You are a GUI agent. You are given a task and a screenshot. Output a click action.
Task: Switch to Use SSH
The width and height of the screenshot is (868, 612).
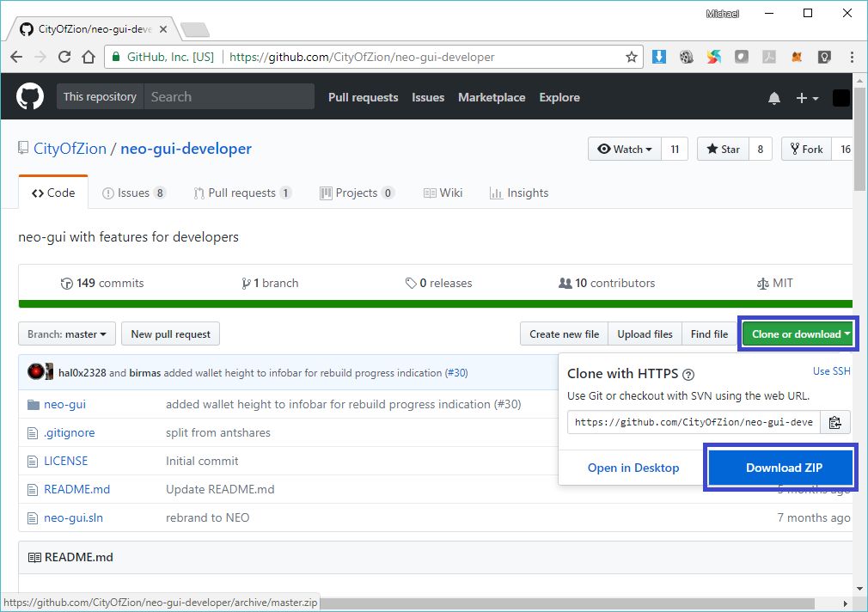pos(831,371)
